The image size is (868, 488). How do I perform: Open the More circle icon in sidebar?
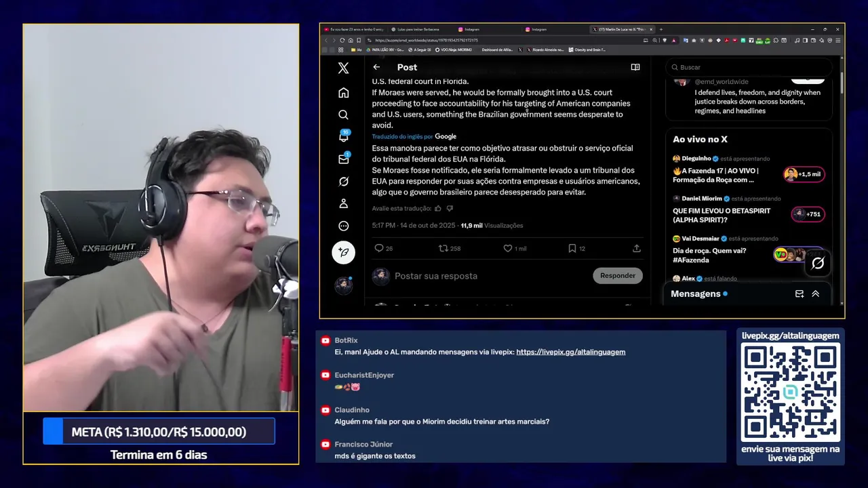[x=343, y=226]
